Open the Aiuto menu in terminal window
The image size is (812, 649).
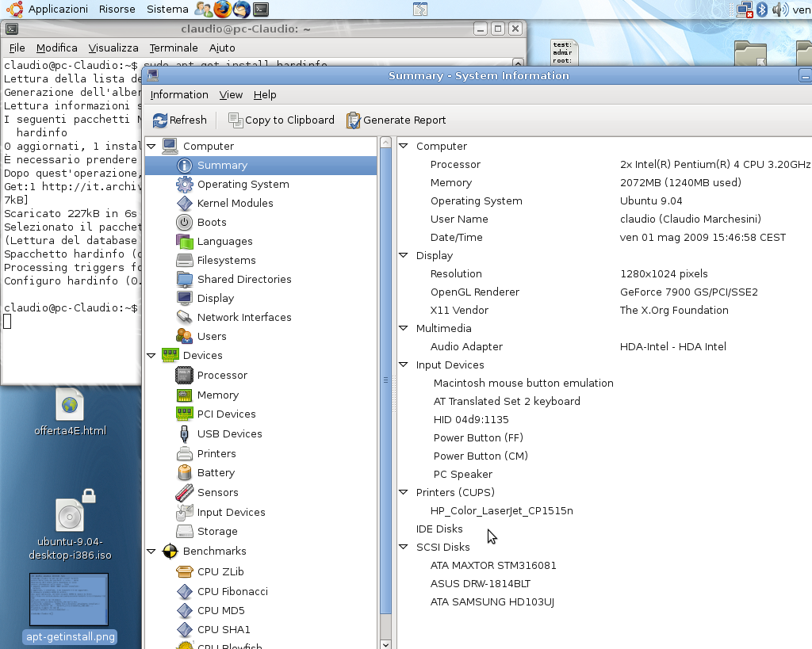[x=222, y=48]
